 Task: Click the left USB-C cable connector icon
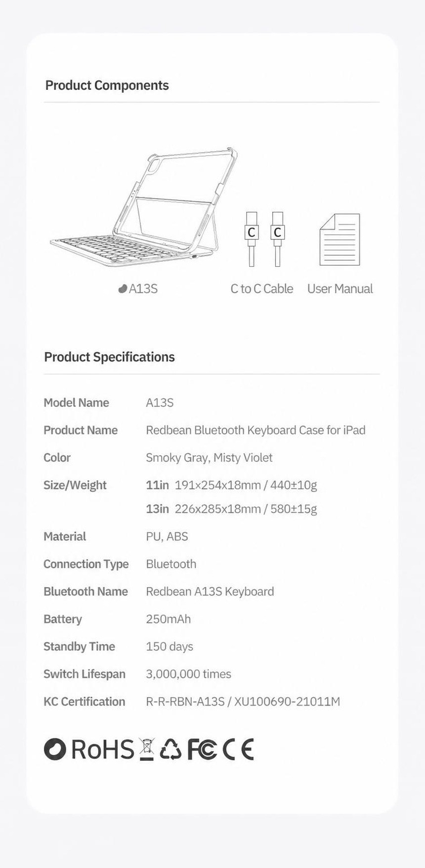click(x=252, y=239)
